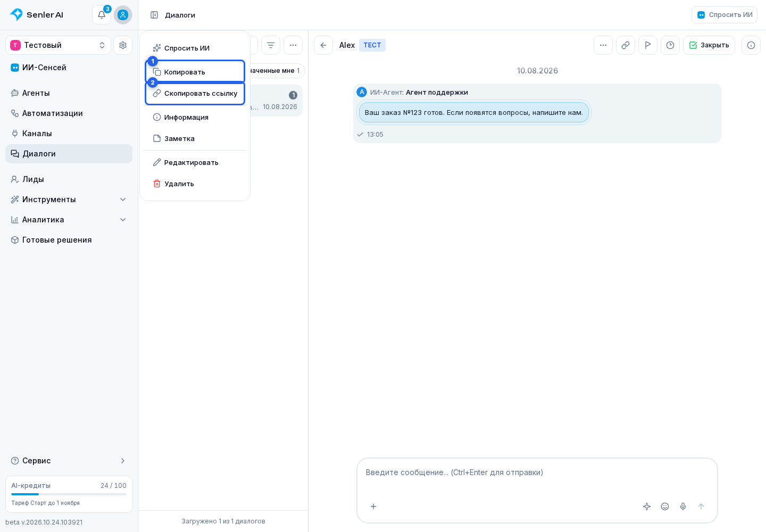
Task: Collapse the sidebar panel icon
Action: [154, 15]
